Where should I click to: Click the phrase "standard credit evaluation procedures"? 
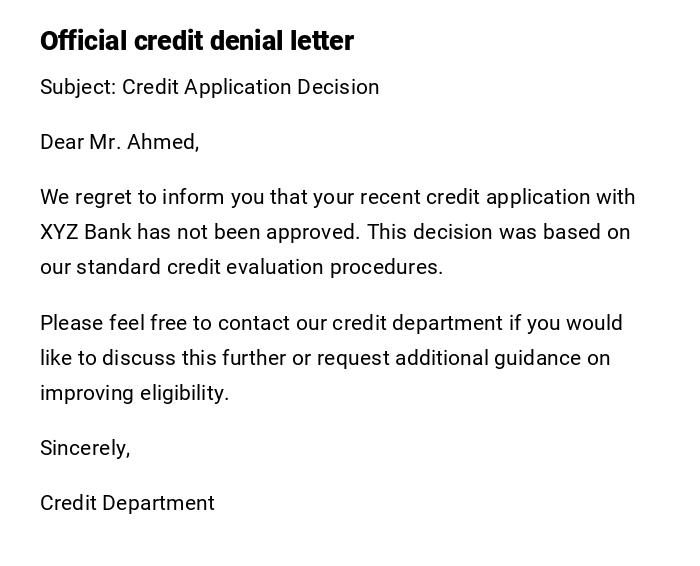click(x=258, y=267)
